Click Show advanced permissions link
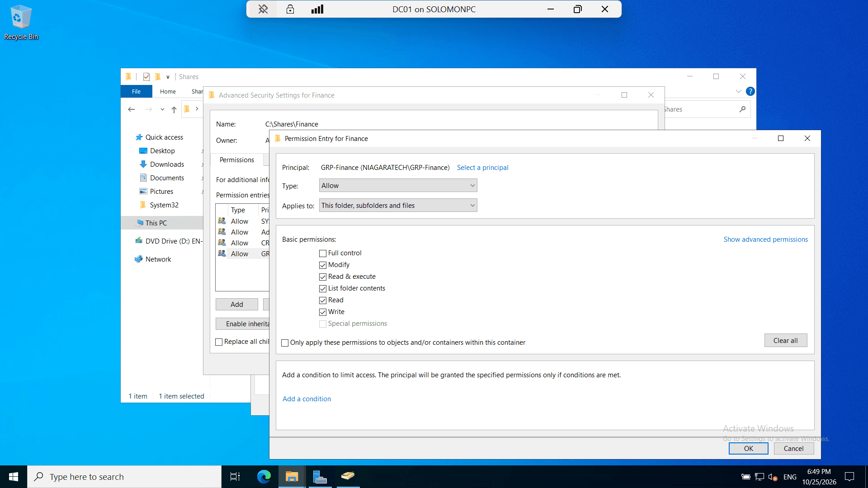 pos(765,239)
